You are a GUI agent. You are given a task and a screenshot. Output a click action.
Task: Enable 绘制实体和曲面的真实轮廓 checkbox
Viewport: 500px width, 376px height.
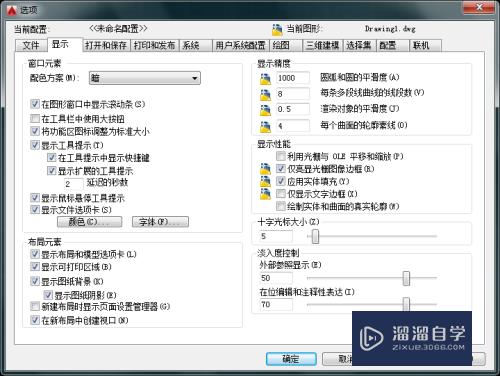coord(281,206)
